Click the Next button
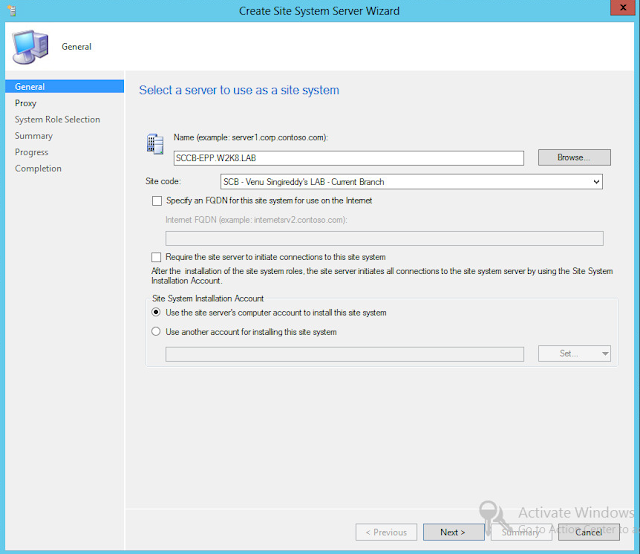640x554 pixels. click(x=453, y=532)
